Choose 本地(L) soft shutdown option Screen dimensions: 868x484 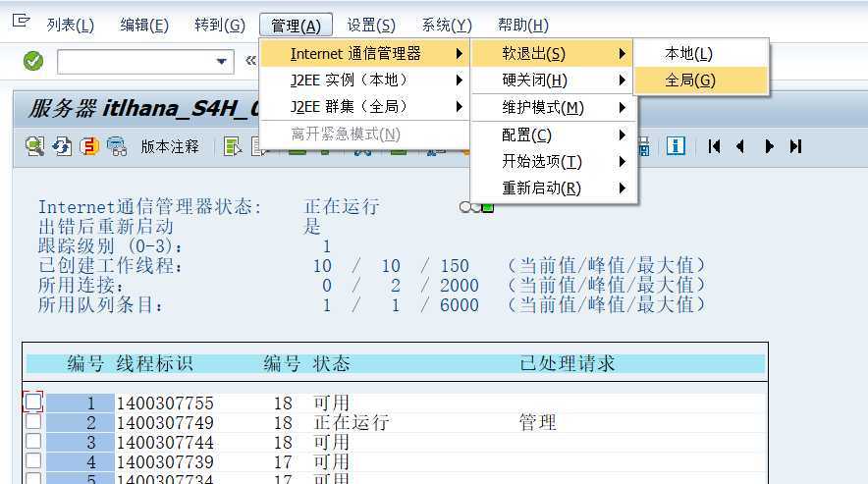point(701,54)
